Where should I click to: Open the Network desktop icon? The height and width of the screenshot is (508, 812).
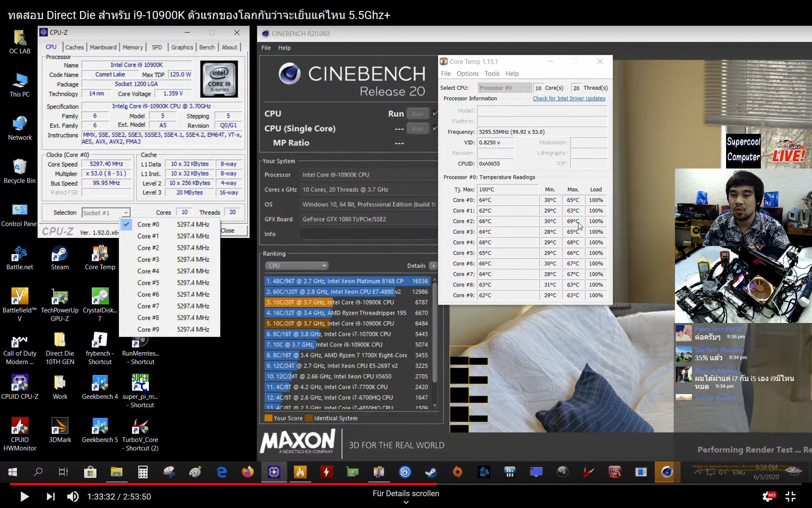[19, 128]
